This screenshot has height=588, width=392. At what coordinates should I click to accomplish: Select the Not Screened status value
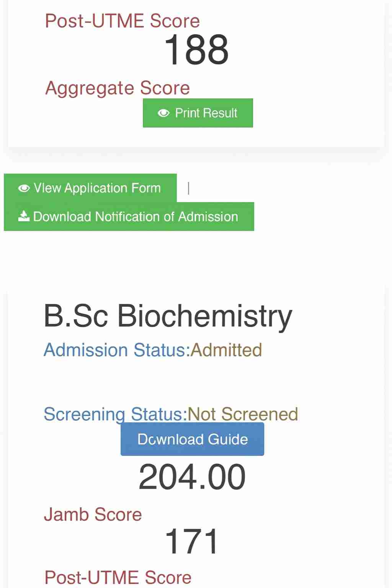coord(243,414)
